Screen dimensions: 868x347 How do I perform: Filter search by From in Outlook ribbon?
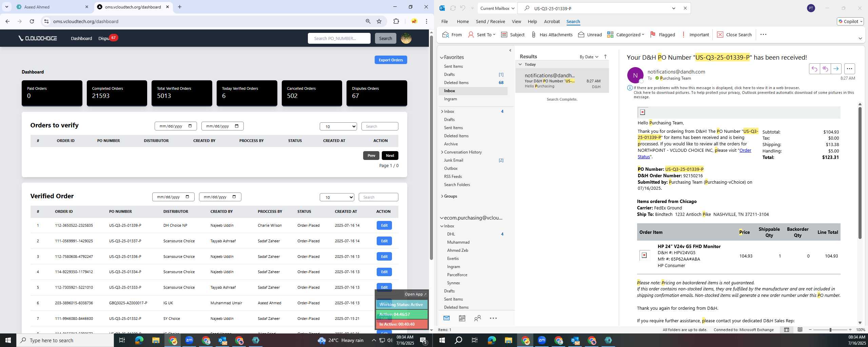tap(452, 35)
